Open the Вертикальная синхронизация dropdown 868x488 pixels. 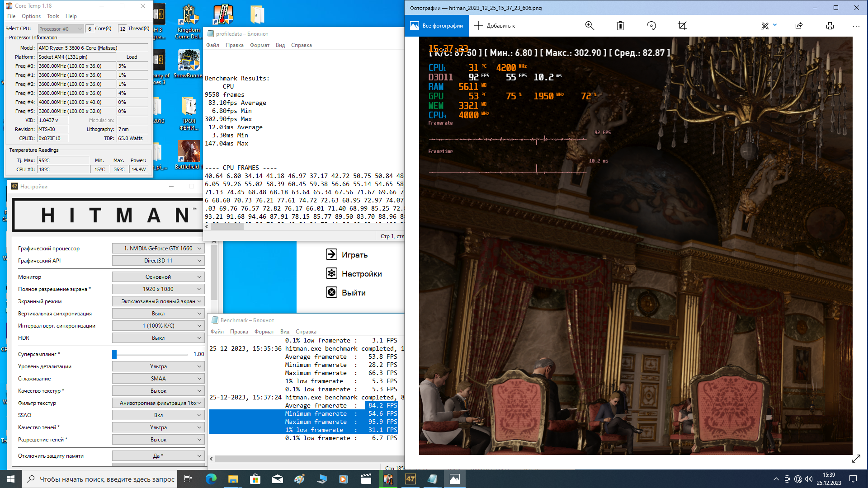tap(158, 314)
